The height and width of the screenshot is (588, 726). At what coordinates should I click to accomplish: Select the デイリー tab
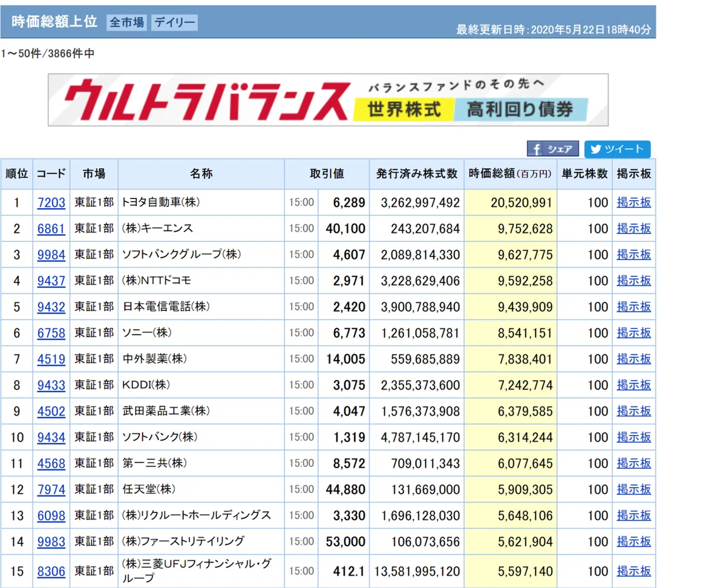[174, 22]
